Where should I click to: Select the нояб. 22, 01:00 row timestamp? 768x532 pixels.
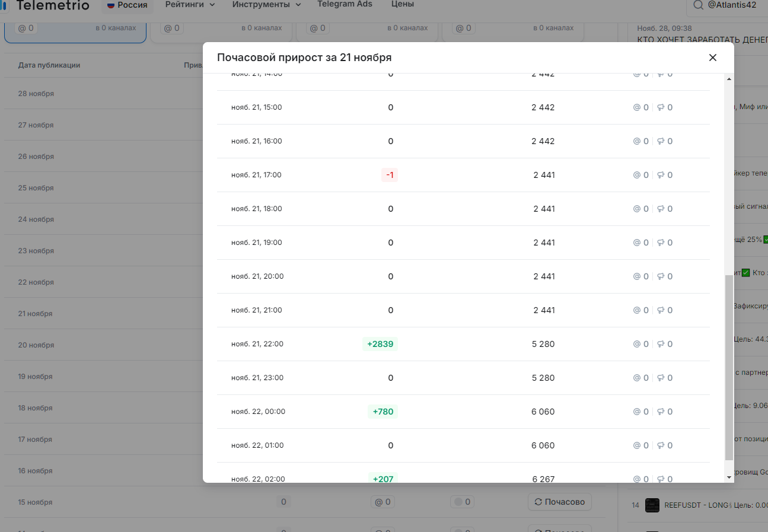pyautogui.click(x=257, y=445)
